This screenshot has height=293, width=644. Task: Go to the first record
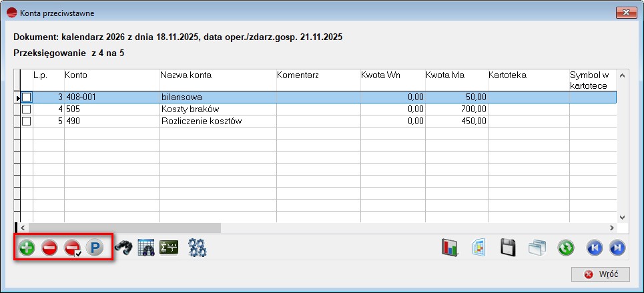pyautogui.click(x=594, y=248)
